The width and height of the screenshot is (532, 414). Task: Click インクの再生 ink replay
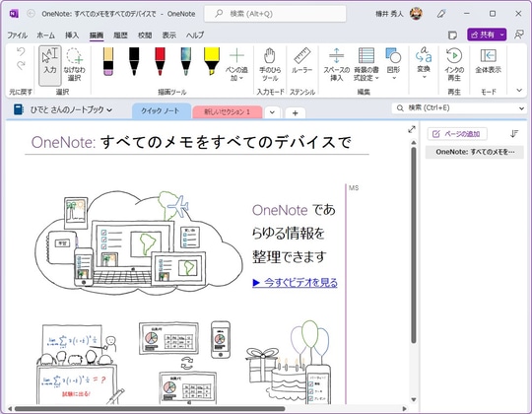(454, 64)
